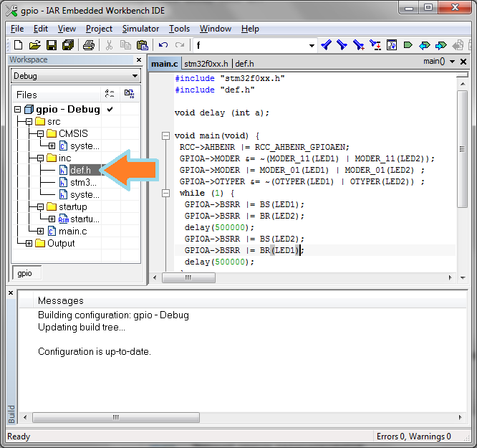The width and height of the screenshot is (477, 448).
Task: Click the Navigate Forward arrow icon
Action: point(440,45)
